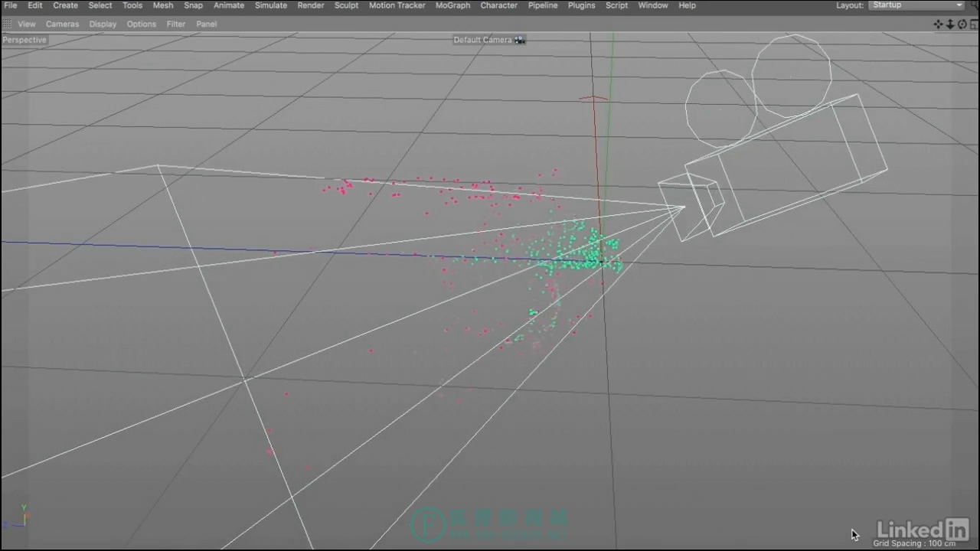
Task: Open the Create menu
Action: [x=65, y=5]
